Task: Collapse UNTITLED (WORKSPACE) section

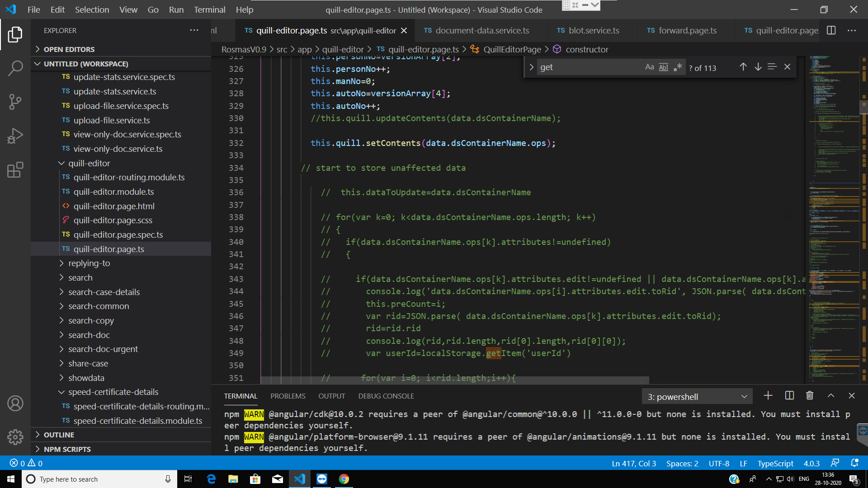Action: click(121, 64)
